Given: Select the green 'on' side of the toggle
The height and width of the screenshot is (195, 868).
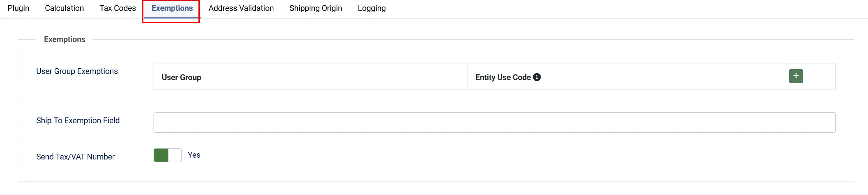Looking at the screenshot, I should (x=161, y=155).
